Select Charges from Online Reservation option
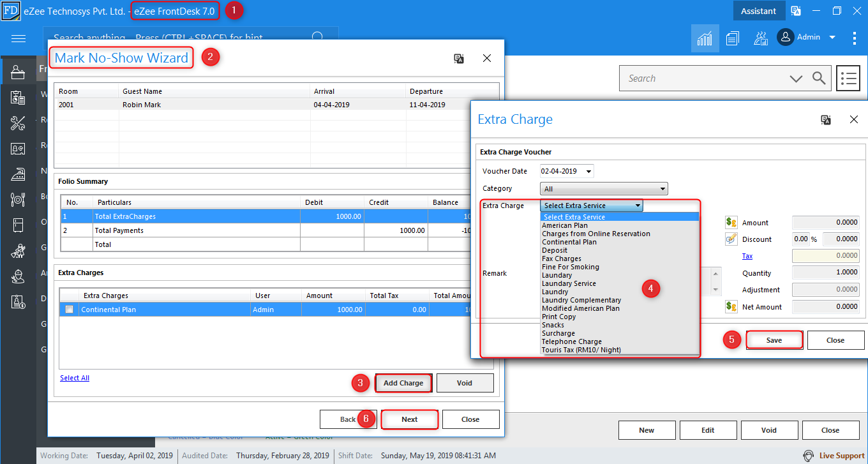Image resolution: width=868 pixels, height=464 pixels. pos(596,234)
